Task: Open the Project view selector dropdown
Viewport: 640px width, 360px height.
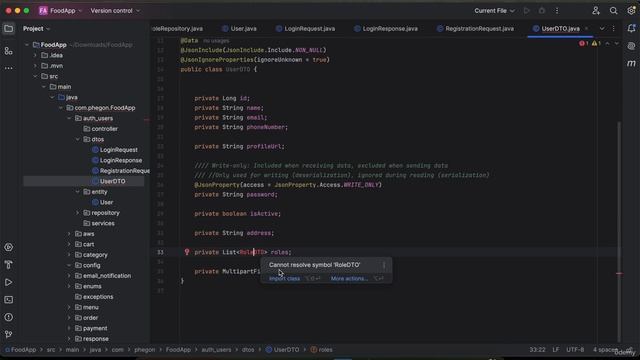Action: point(36,29)
